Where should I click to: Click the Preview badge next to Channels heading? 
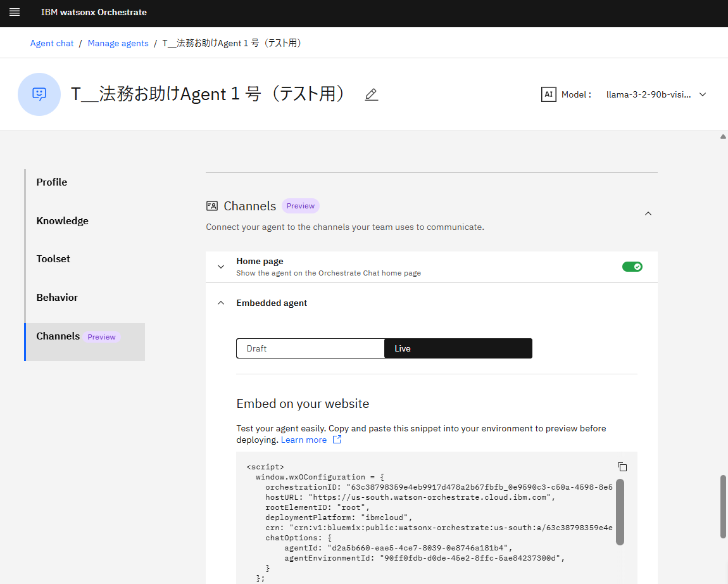click(301, 206)
